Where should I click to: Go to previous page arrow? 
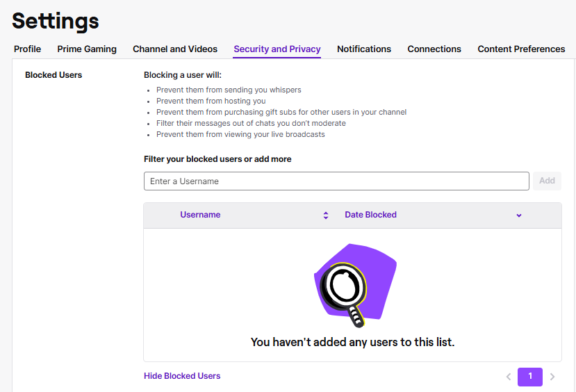click(x=509, y=377)
